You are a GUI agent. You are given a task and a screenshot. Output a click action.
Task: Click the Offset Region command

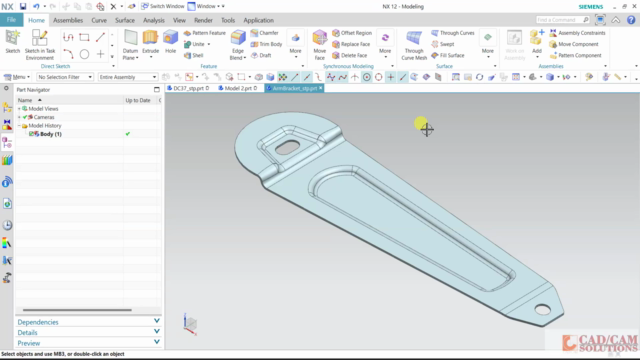pyautogui.click(x=352, y=33)
